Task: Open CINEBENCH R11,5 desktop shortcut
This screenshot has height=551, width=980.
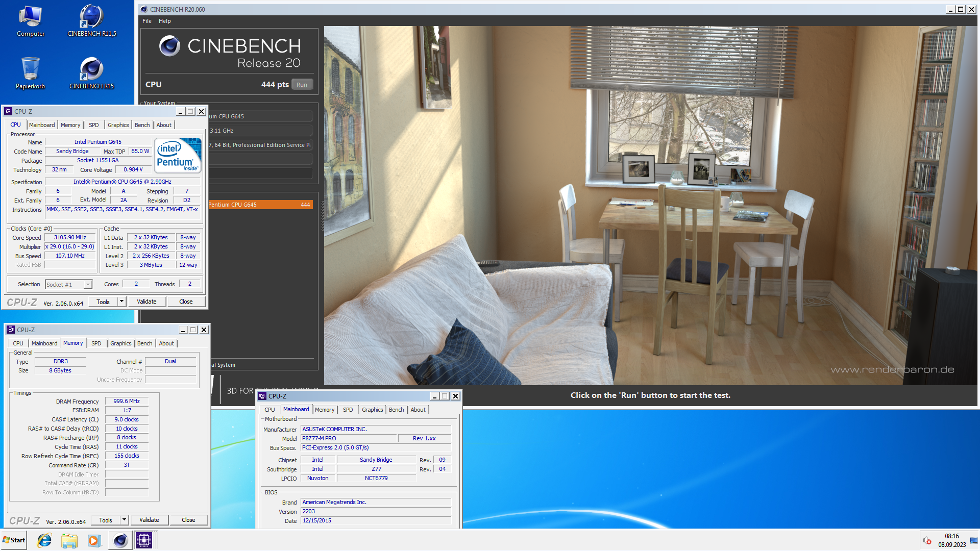Action: pyautogui.click(x=92, y=21)
